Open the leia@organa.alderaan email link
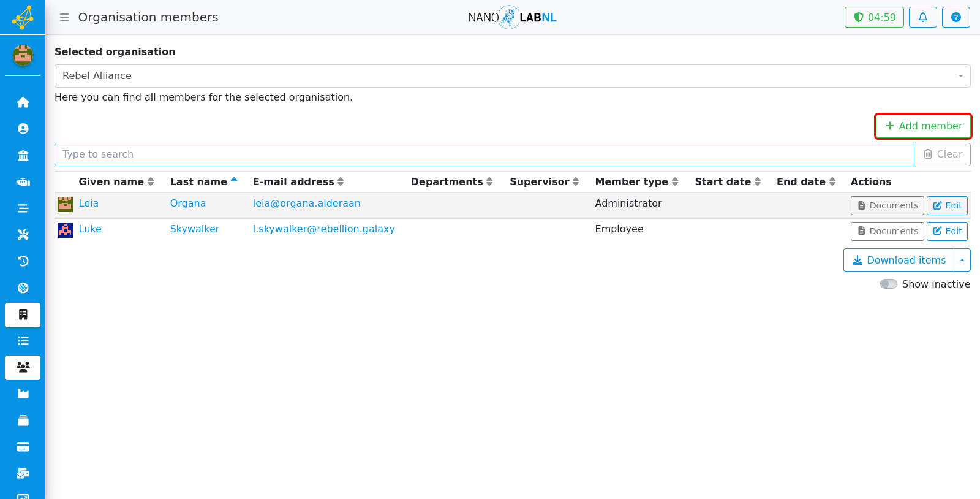The image size is (980, 499). pyautogui.click(x=306, y=203)
